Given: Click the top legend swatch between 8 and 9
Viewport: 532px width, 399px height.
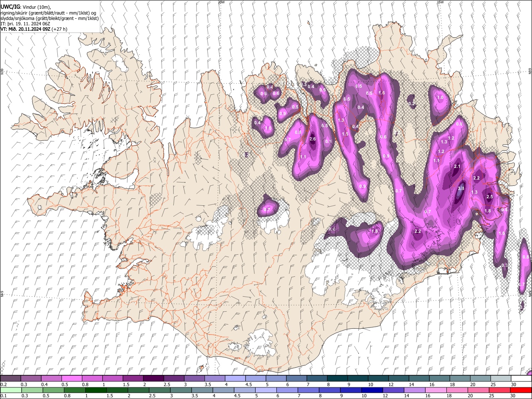Looking at the screenshot, I should [337, 378].
